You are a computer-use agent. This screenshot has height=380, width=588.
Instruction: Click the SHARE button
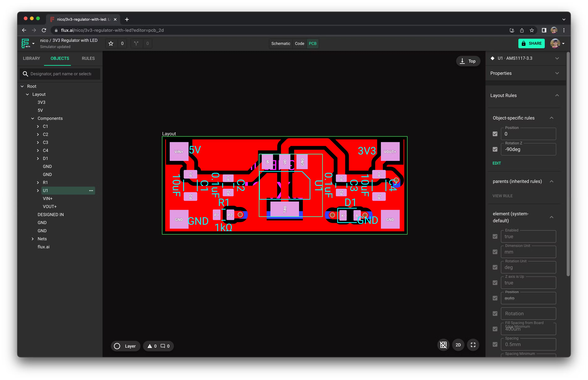pyautogui.click(x=532, y=43)
